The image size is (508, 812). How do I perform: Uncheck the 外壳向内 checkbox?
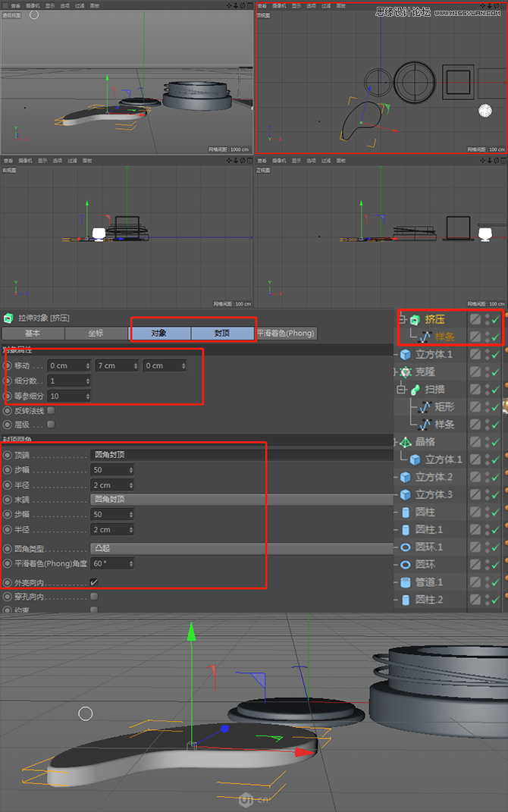[x=94, y=582]
